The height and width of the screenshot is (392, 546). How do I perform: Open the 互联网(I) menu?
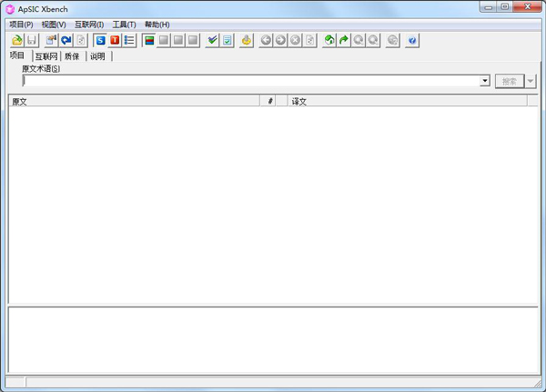[89, 25]
